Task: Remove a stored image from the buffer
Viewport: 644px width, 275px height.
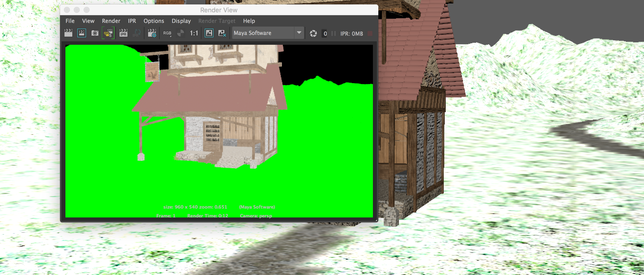Action: point(222,33)
